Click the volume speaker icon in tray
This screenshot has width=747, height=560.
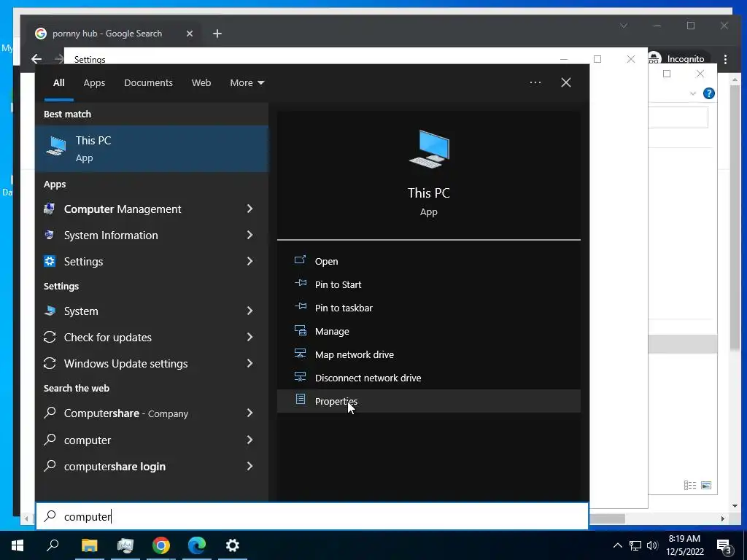point(652,545)
